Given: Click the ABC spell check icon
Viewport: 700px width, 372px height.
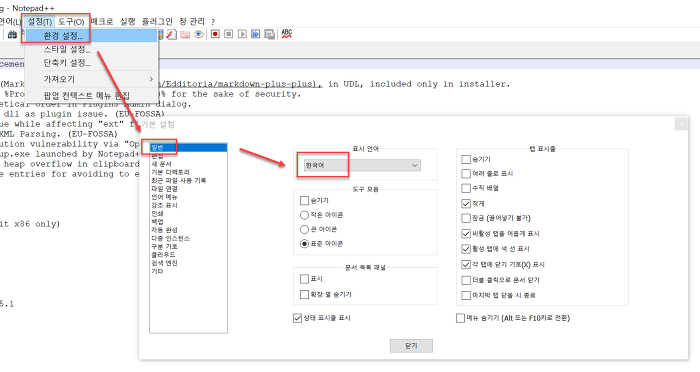Looking at the screenshot, I should pos(287,34).
